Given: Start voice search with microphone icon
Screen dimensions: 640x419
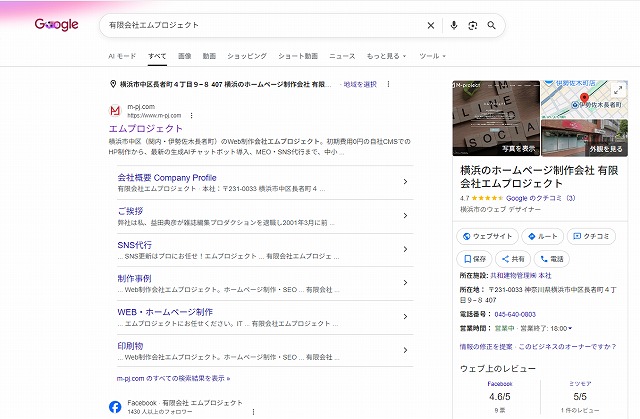Looking at the screenshot, I should 453,25.
